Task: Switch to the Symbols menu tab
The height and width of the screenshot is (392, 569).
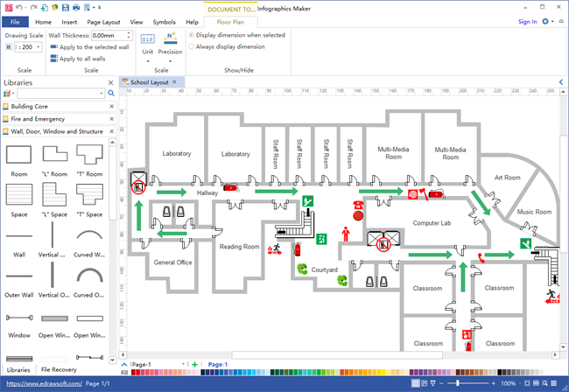Action: click(164, 21)
